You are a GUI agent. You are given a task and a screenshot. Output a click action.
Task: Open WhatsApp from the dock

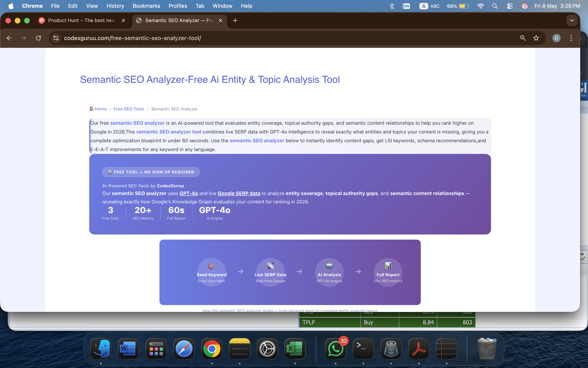tap(336, 349)
